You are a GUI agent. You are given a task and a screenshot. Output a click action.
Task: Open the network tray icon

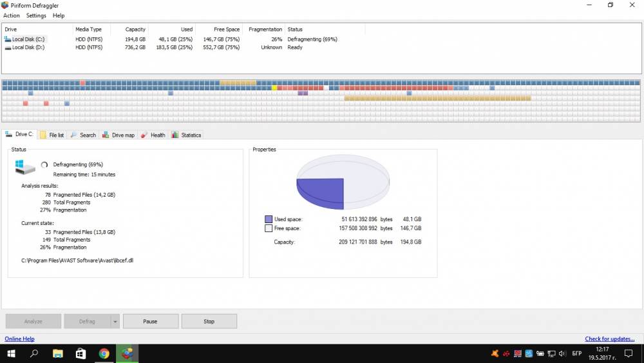[551, 353]
